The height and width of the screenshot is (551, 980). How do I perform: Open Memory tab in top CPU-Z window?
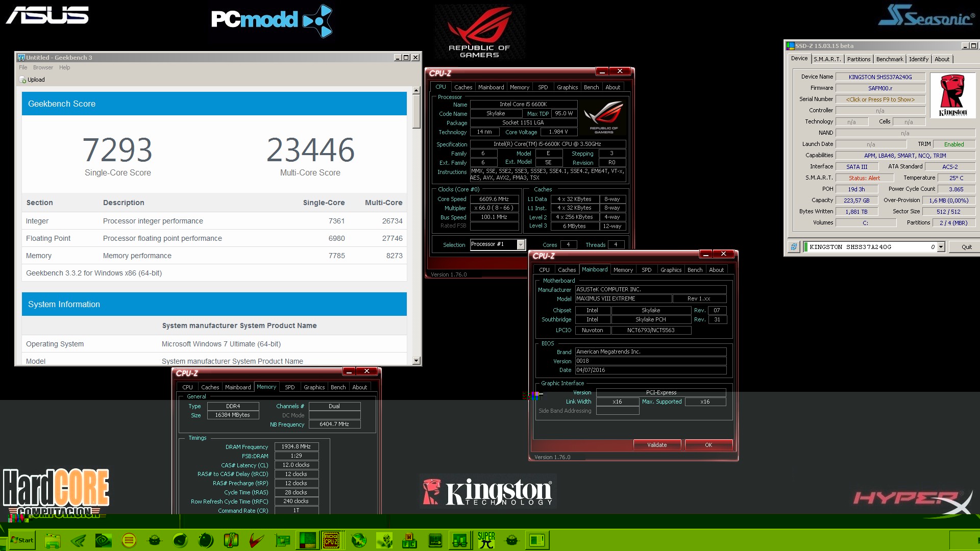[519, 87]
